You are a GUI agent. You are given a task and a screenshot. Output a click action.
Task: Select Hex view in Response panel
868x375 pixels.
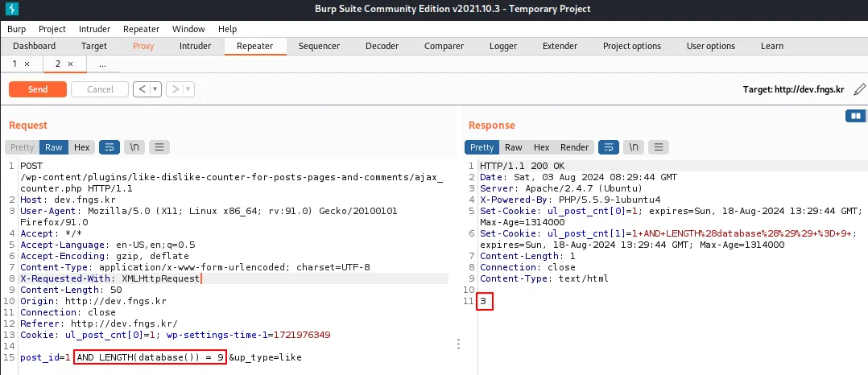pyautogui.click(x=541, y=147)
